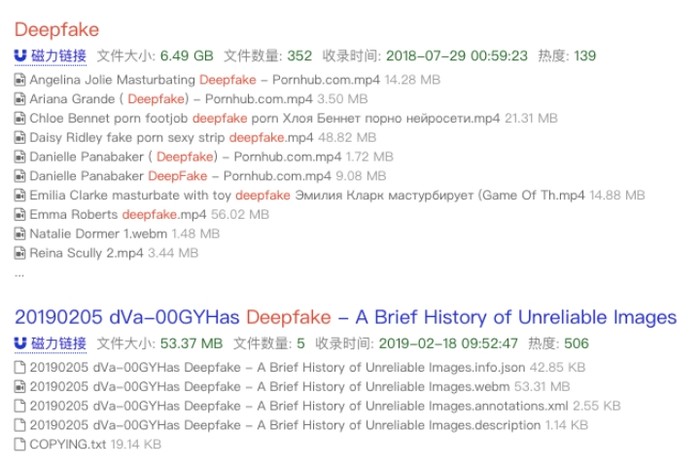Click the document icon beside COPYING.txt
Viewport: 700px width, 467px height.
(20, 444)
